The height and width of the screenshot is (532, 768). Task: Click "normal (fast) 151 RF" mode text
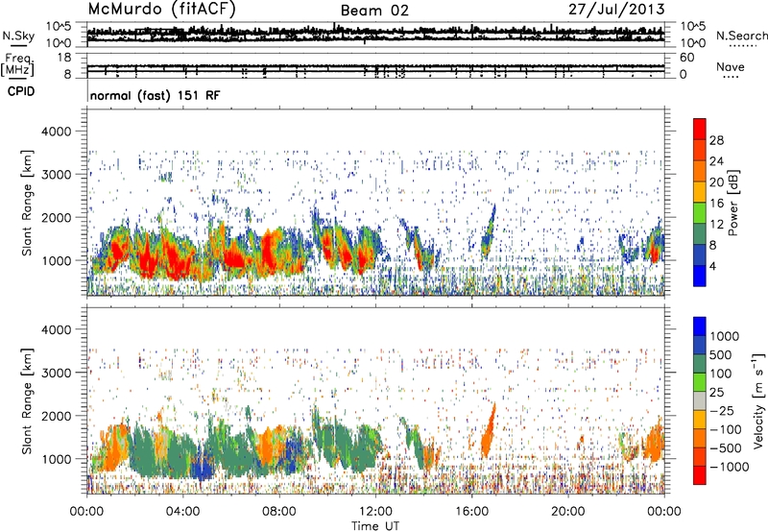click(x=156, y=95)
